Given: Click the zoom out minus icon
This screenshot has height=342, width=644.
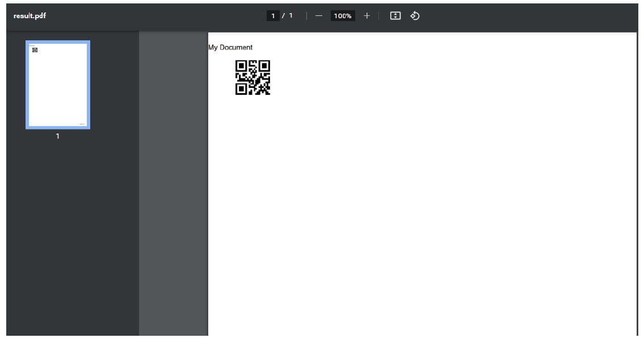Looking at the screenshot, I should 319,16.
